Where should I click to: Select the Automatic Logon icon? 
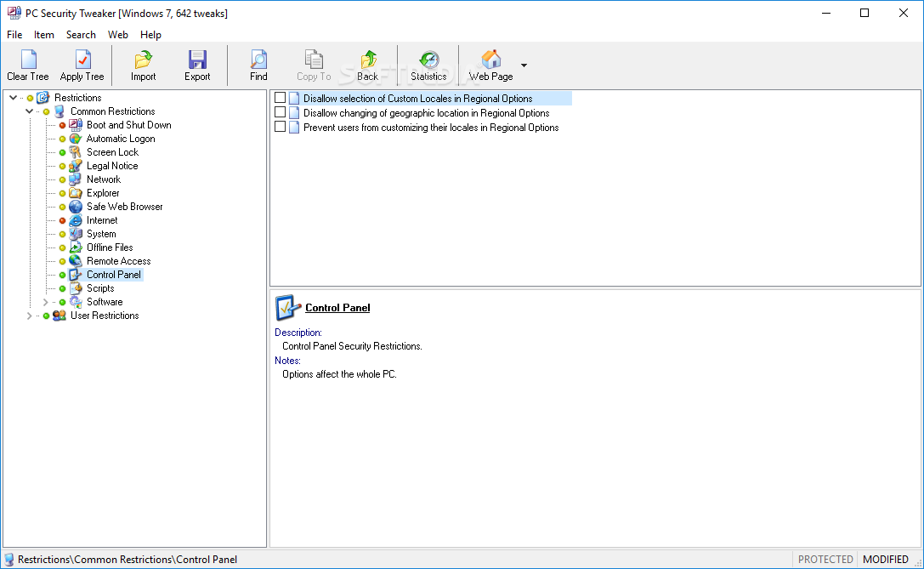pyautogui.click(x=76, y=139)
